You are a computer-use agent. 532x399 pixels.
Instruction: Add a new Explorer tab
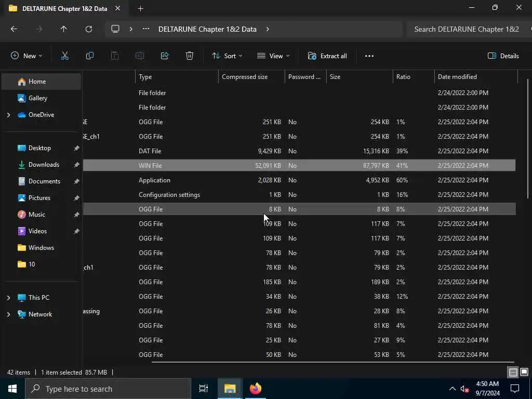[140, 9]
